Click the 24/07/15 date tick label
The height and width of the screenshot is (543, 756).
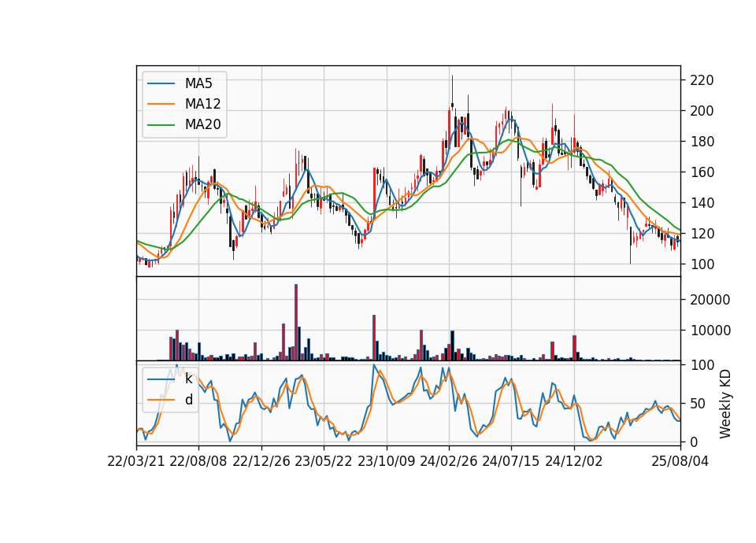(x=511, y=461)
